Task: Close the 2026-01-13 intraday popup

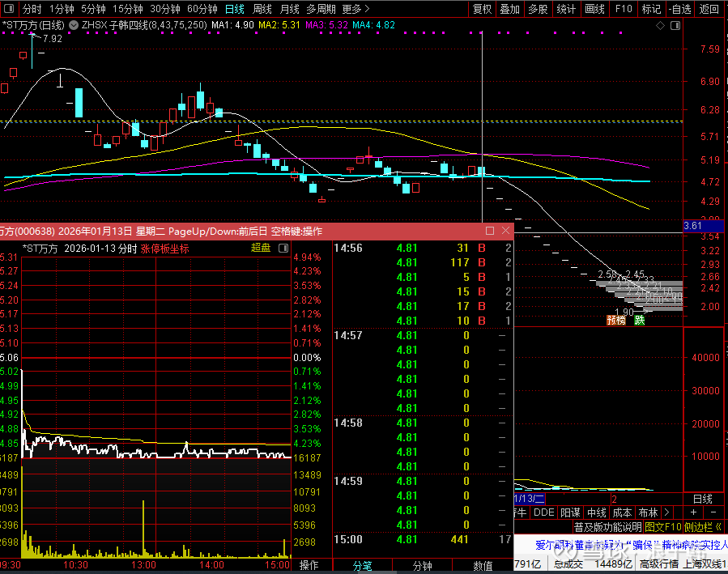Action: (504, 231)
